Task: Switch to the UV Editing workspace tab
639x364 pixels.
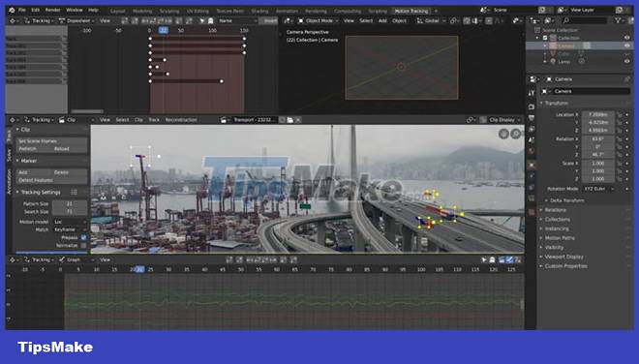Action: pyautogui.click(x=198, y=11)
